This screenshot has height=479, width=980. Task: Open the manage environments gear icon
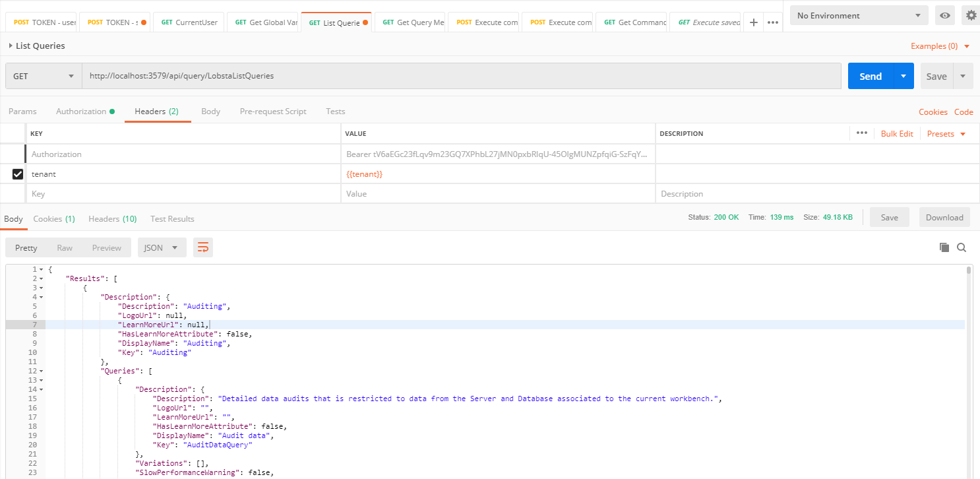click(x=970, y=15)
